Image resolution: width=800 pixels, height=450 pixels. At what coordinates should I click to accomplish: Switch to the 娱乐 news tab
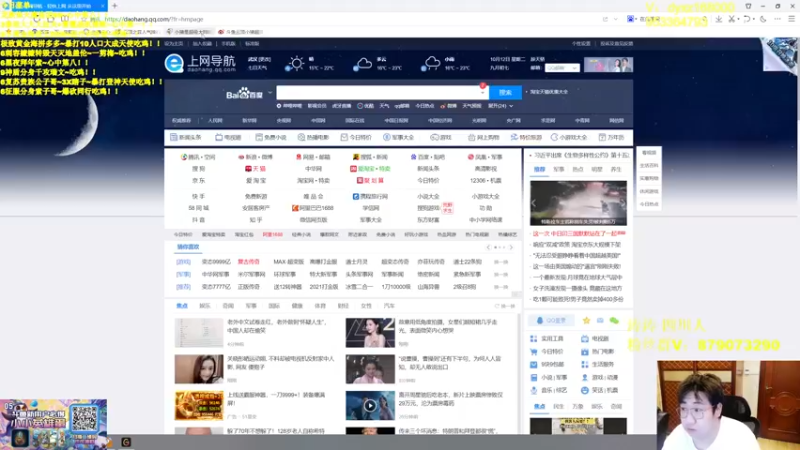[205, 306]
